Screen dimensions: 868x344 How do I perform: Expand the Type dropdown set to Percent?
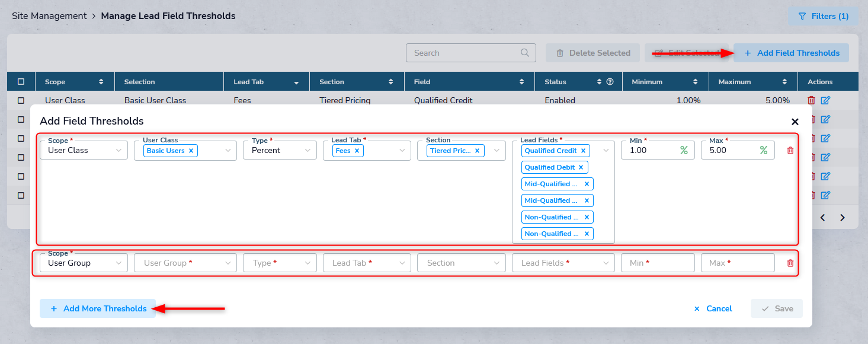pyautogui.click(x=279, y=151)
